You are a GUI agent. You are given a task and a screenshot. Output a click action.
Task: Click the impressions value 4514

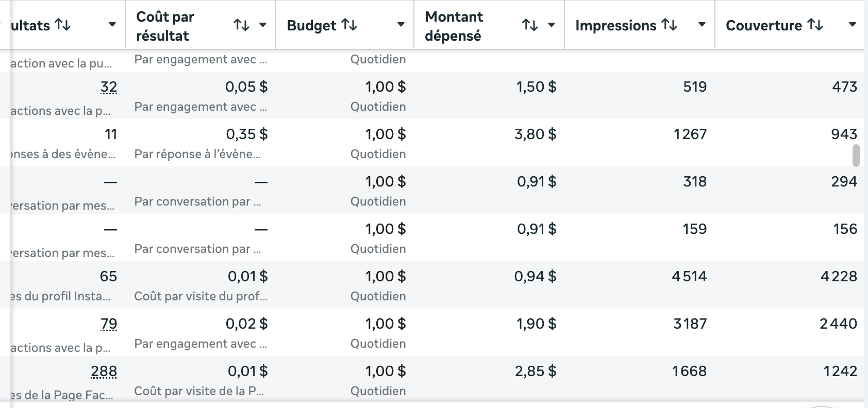tap(689, 277)
